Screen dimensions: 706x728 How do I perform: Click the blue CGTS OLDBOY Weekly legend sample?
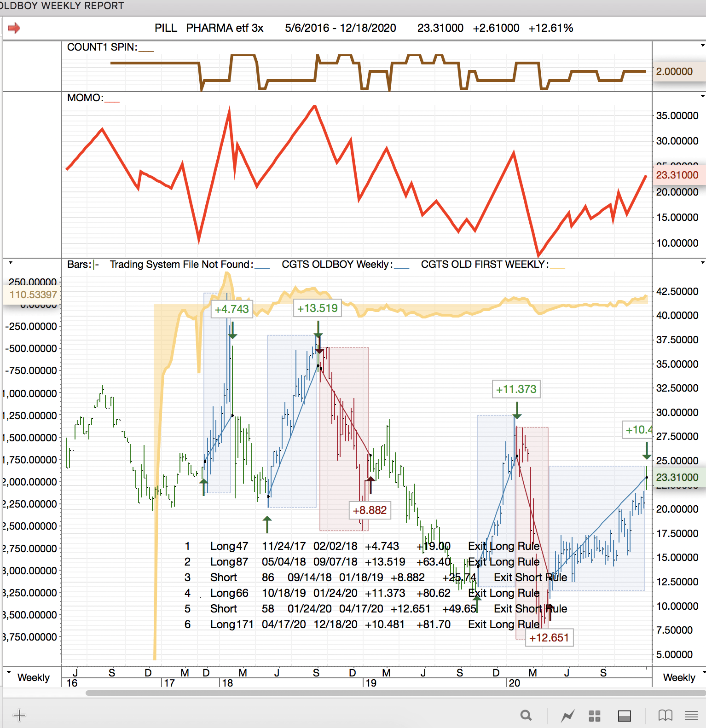point(401,268)
